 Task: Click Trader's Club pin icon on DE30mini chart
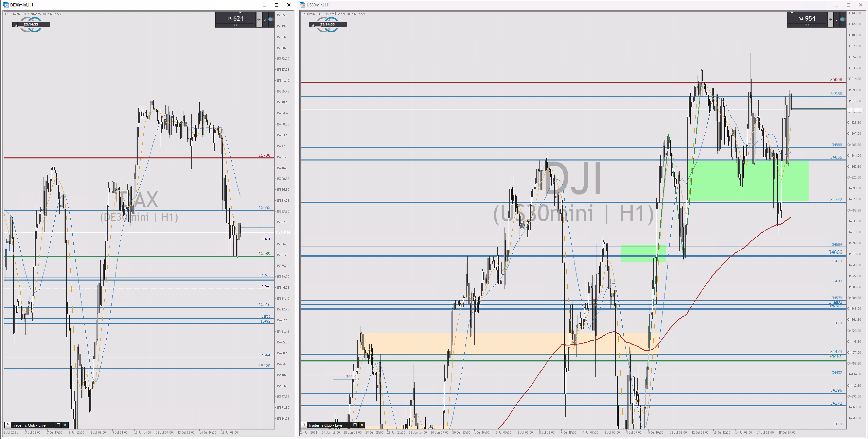(8, 425)
